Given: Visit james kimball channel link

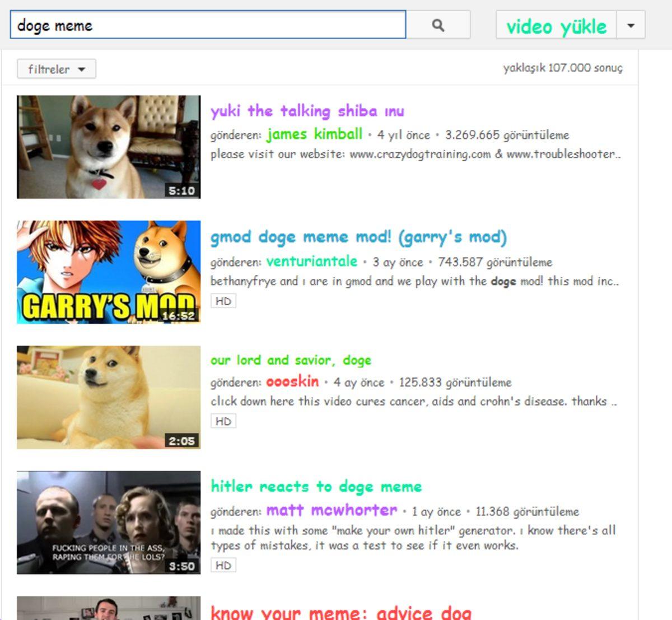Looking at the screenshot, I should pos(314,134).
